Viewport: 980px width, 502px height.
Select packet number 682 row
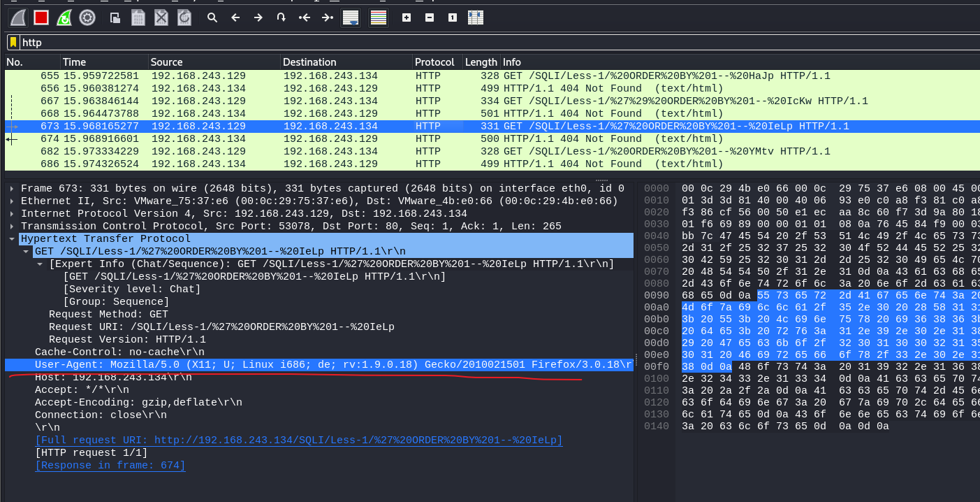[279, 151]
